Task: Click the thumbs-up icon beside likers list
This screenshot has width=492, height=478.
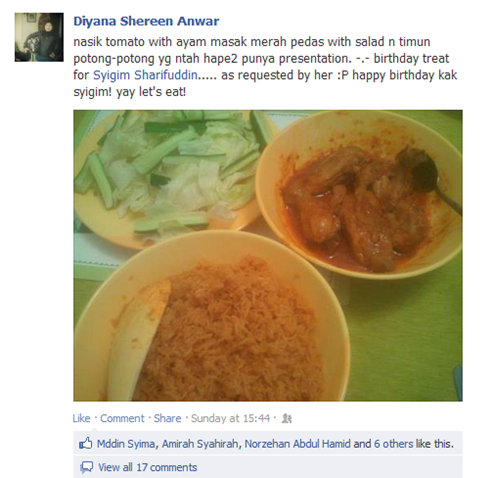Action: pos(86,443)
